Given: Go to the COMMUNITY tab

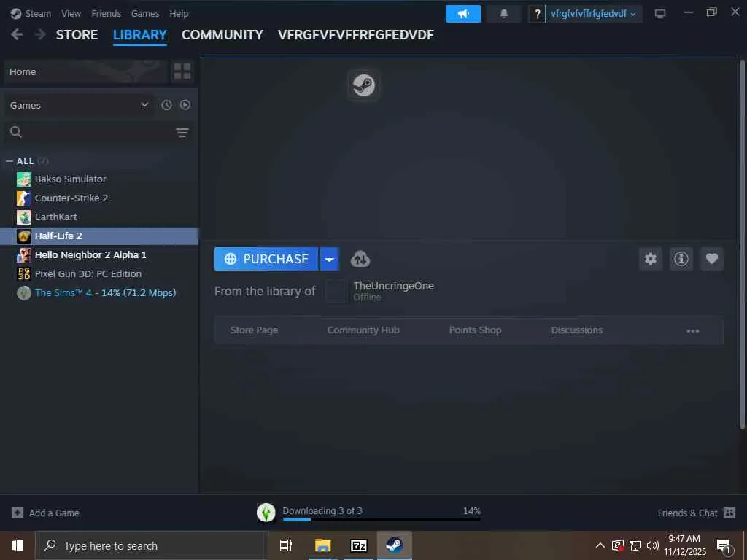Looking at the screenshot, I should coord(222,35).
